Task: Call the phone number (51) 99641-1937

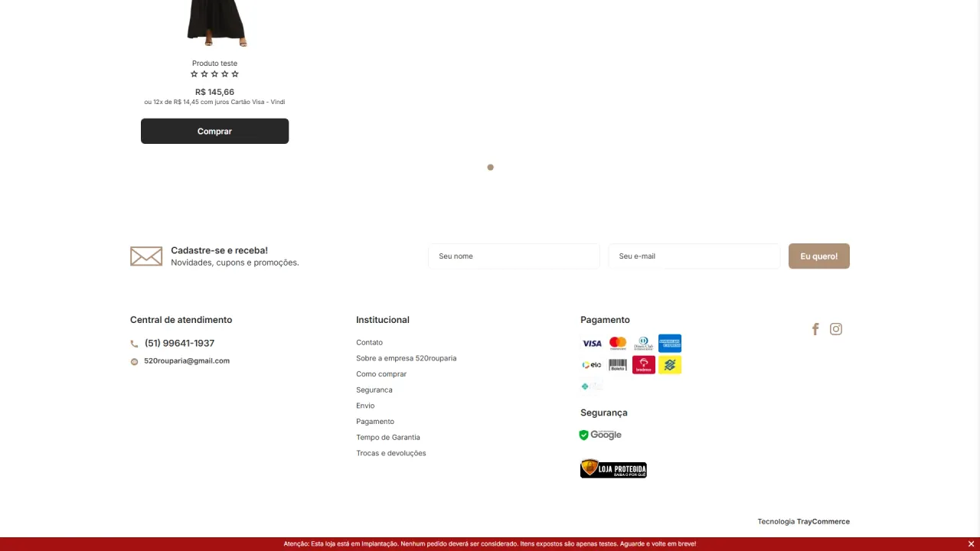Action: 179,343
